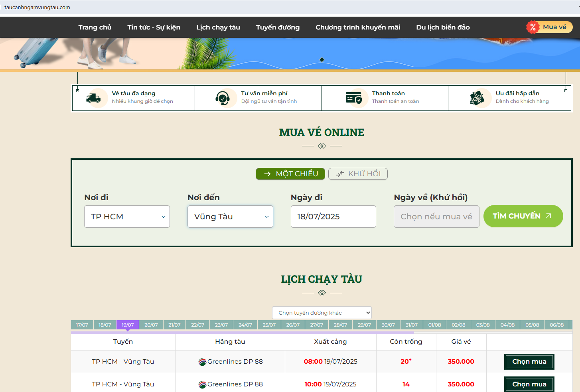Click the headset icon for "Tư vấn miễn phí"
The width and height of the screenshot is (580, 392).
(224, 98)
